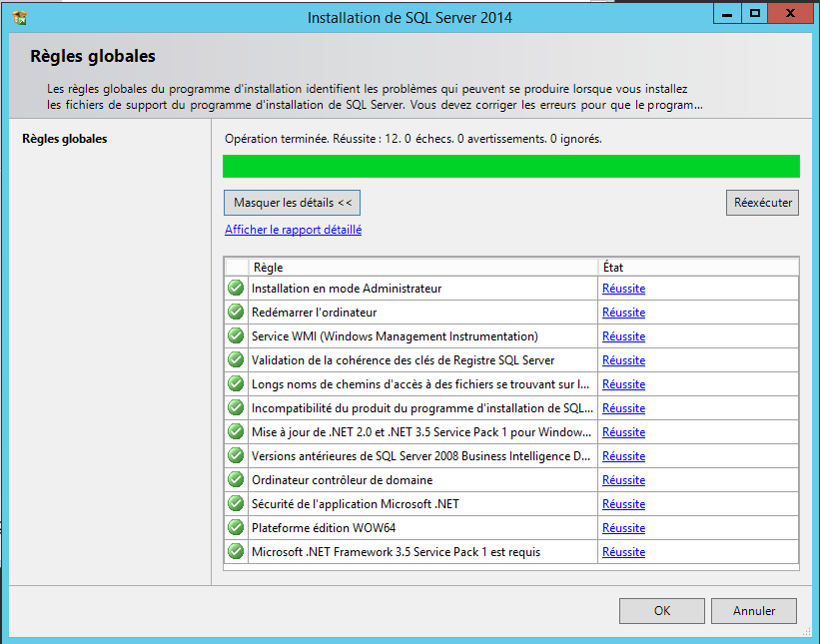The width and height of the screenshot is (820, 644).
Task: Select rule text Redémarrer l'ordinateur
Action: click(x=314, y=313)
